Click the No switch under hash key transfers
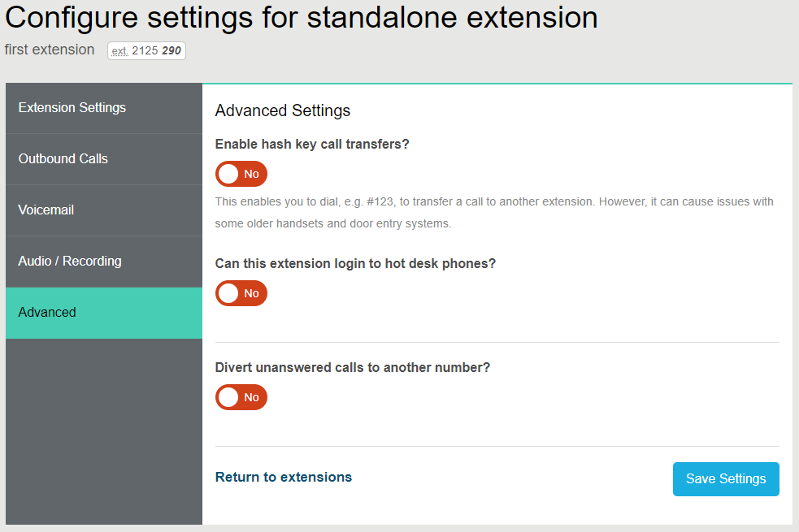 coord(241,173)
